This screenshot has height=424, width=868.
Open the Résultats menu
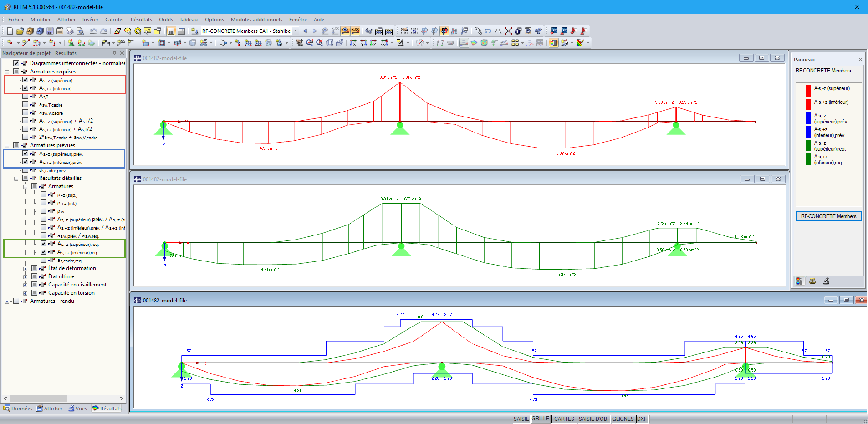[141, 20]
